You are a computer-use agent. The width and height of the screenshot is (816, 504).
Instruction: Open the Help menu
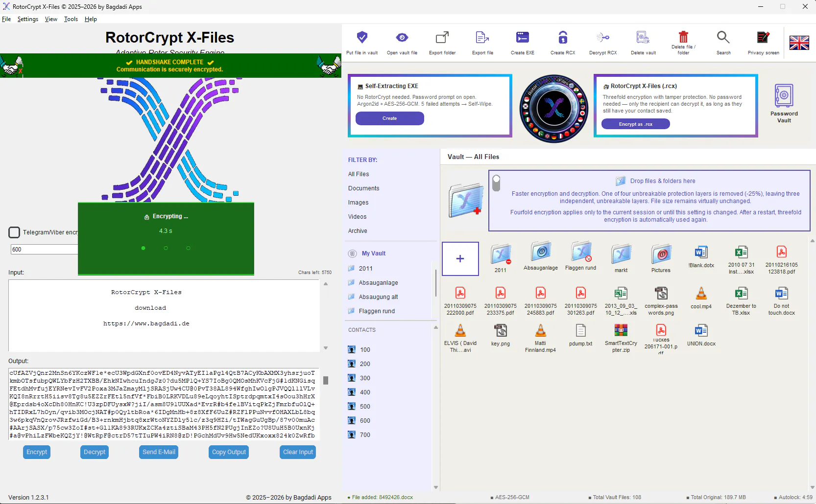point(91,19)
